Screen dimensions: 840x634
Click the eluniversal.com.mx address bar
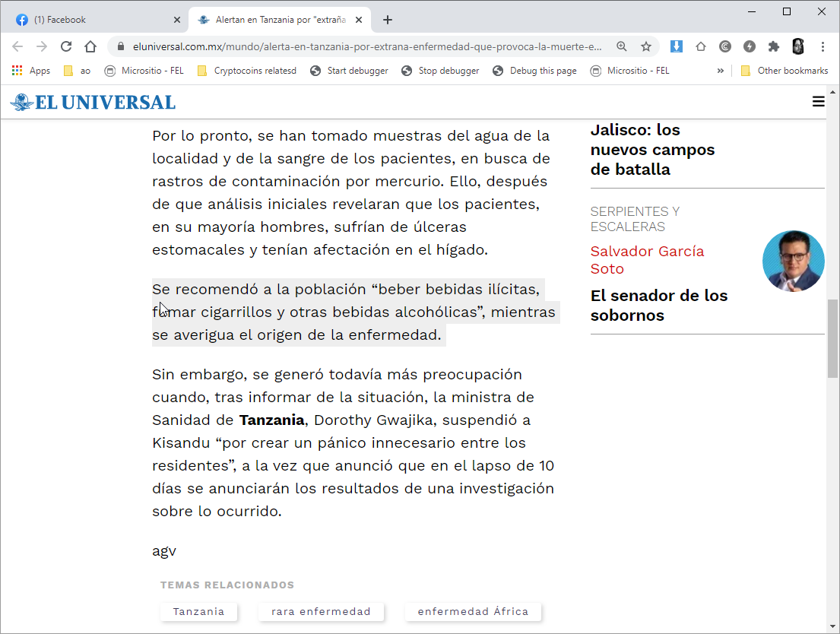(x=367, y=46)
